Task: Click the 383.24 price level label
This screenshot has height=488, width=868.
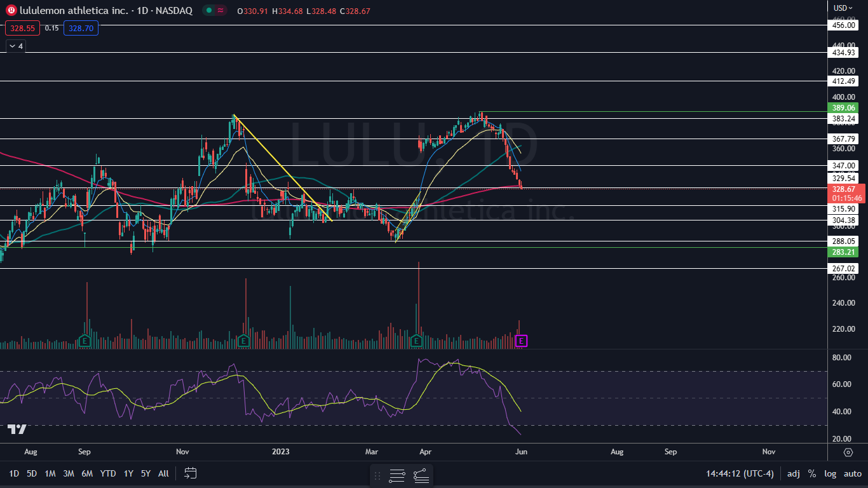Action: [844, 119]
